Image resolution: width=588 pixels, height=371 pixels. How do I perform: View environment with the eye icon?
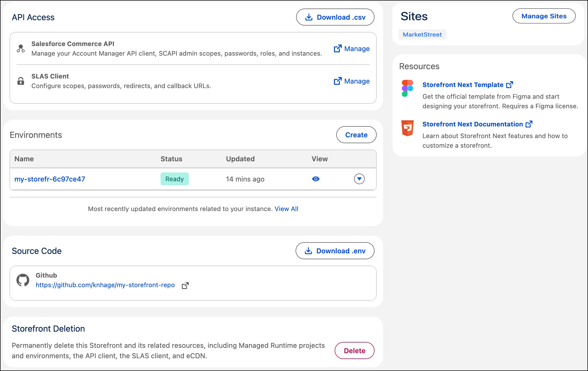pyautogui.click(x=316, y=179)
